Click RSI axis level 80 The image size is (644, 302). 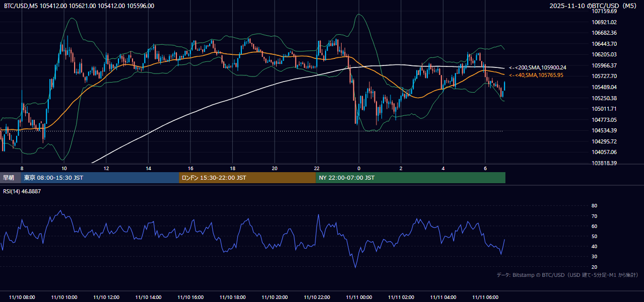[x=594, y=206]
